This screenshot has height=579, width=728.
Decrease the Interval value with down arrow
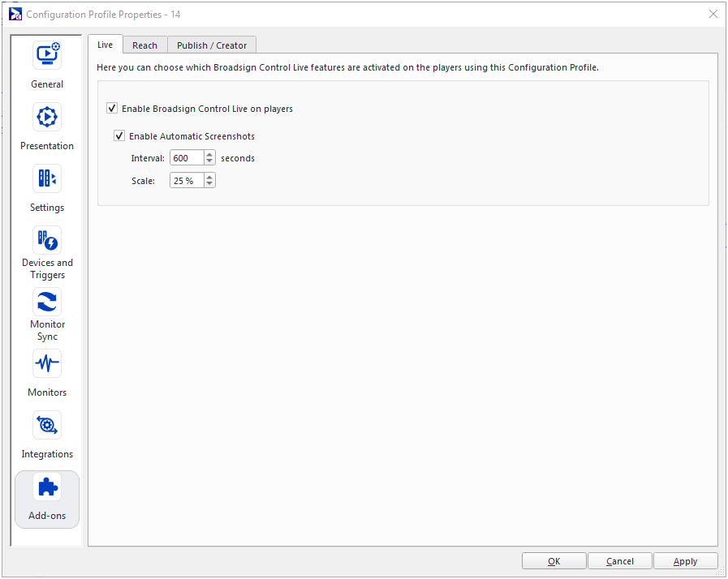click(x=209, y=161)
